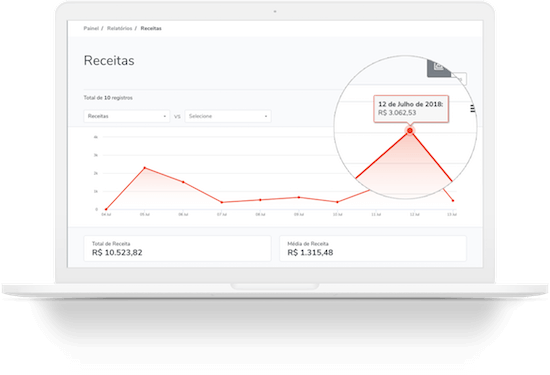The height and width of the screenshot is (375, 550).
Task: Click the 05 Jul peak data point
Action: (145, 168)
